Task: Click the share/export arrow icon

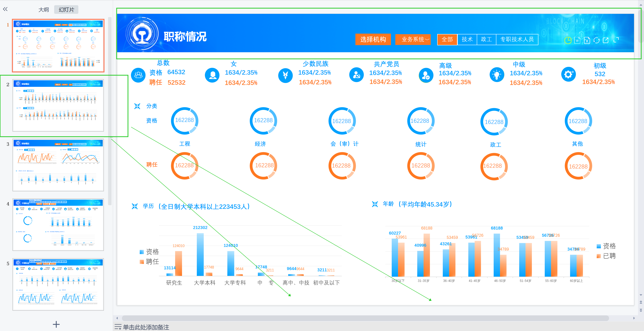Action: click(606, 40)
